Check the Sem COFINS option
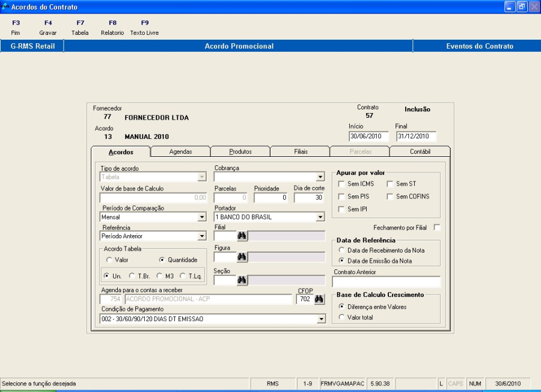541x392 pixels. point(390,197)
